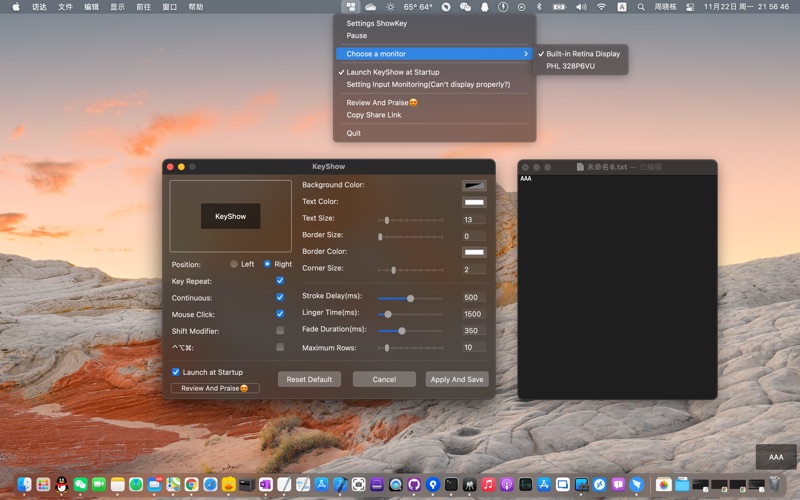Open FaceTime from the dock
The image size is (800, 500).
click(99, 484)
